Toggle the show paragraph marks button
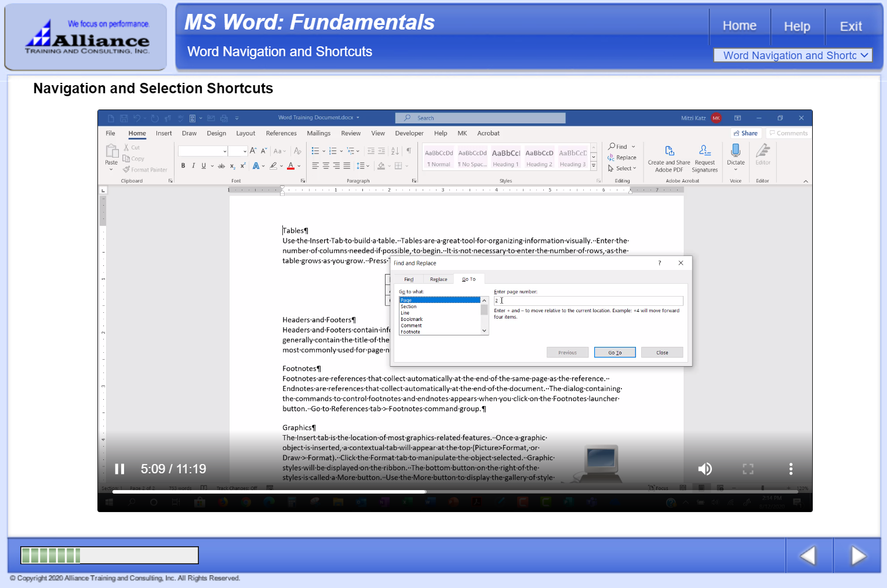This screenshot has height=588, width=887. click(409, 151)
